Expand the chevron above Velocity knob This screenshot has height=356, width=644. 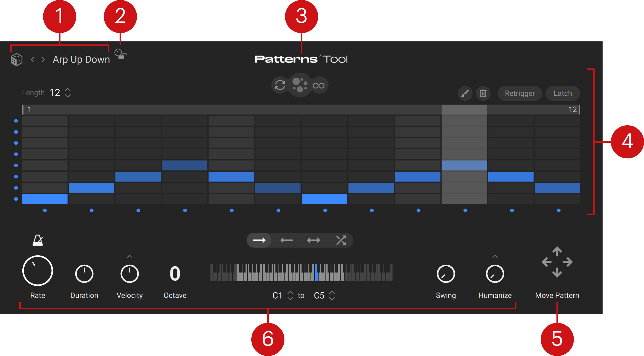pos(130,257)
